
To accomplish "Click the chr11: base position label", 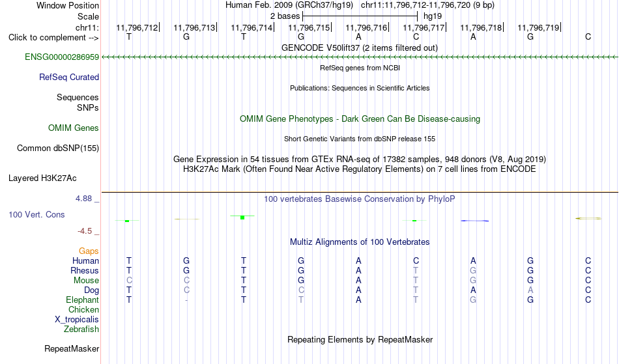I will tap(87, 27).
